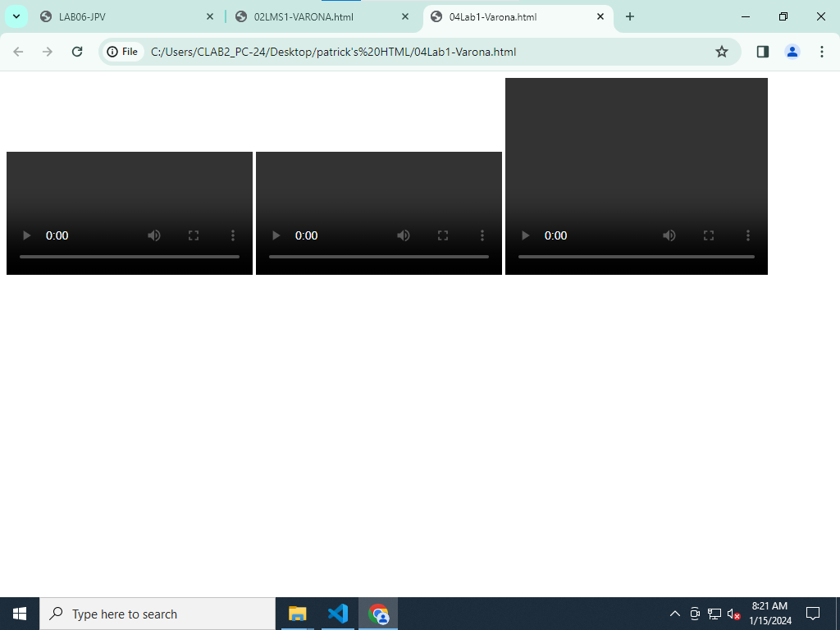
Task: Open Visual Studio Code from the taskbar
Action: click(x=338, y=614)
